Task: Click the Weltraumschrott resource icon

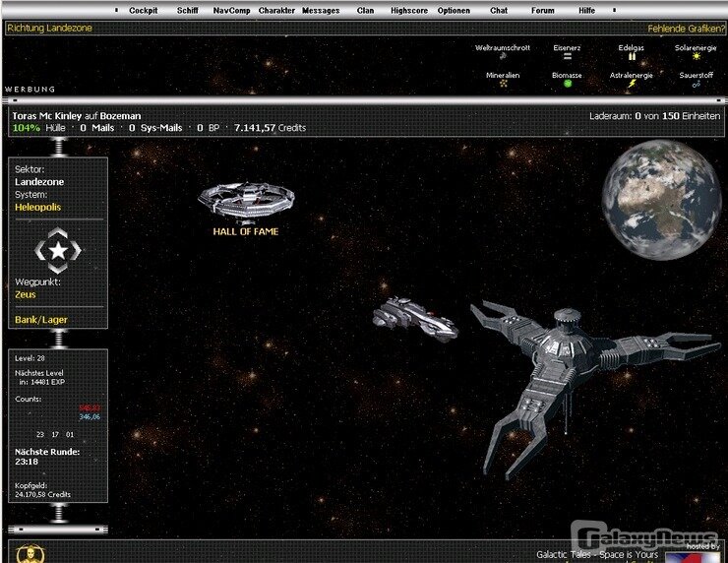Action: 503,57
